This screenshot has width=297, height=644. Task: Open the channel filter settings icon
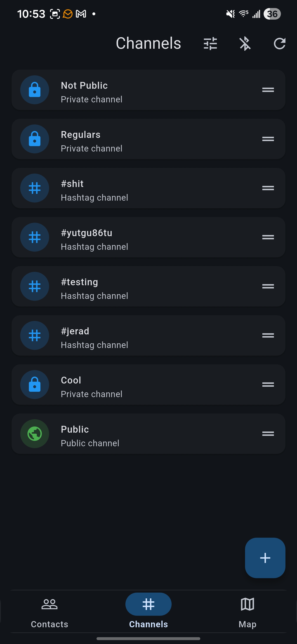210,44
